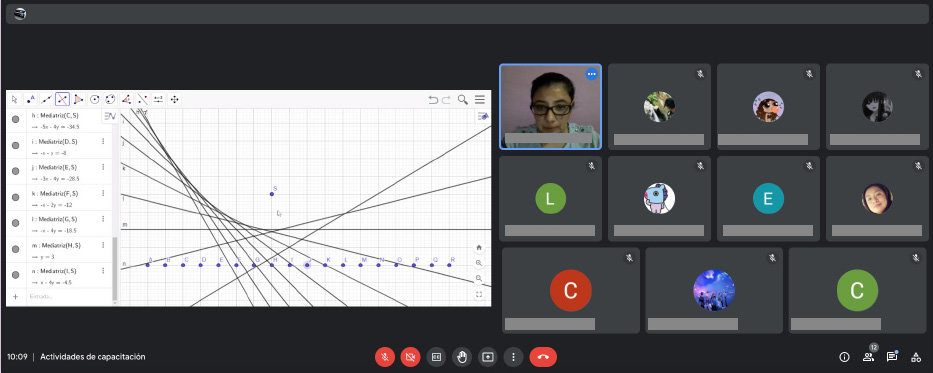Hide line m Mediatriz(H,S) via its circle
933x373 pixels.
[x=15, y=249]
